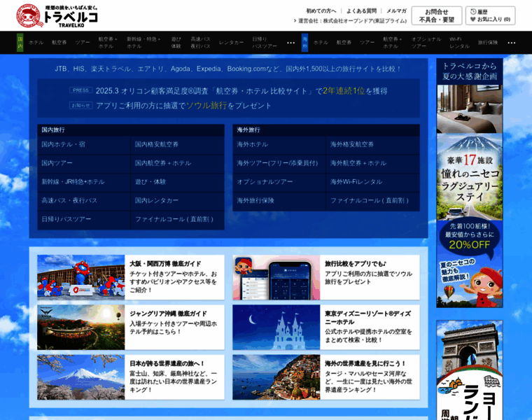The image size is (532, 420).
Task: Open よくある質問 link
Action: pyautogui.click(x=361, y=11)
